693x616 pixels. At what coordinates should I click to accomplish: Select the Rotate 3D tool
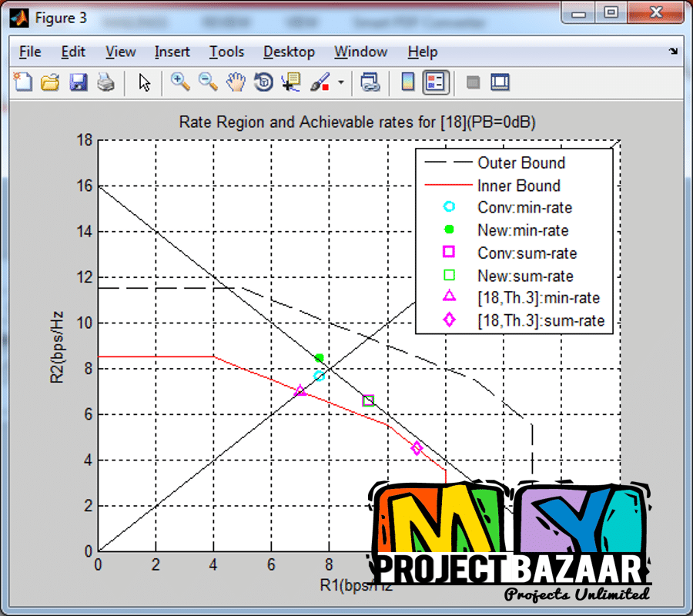coord(263,82)
